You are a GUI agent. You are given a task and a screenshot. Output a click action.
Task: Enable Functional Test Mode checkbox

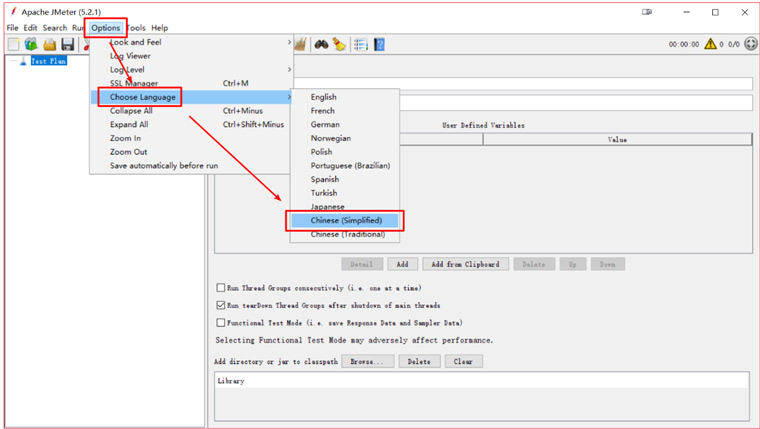tap(221, 323)
